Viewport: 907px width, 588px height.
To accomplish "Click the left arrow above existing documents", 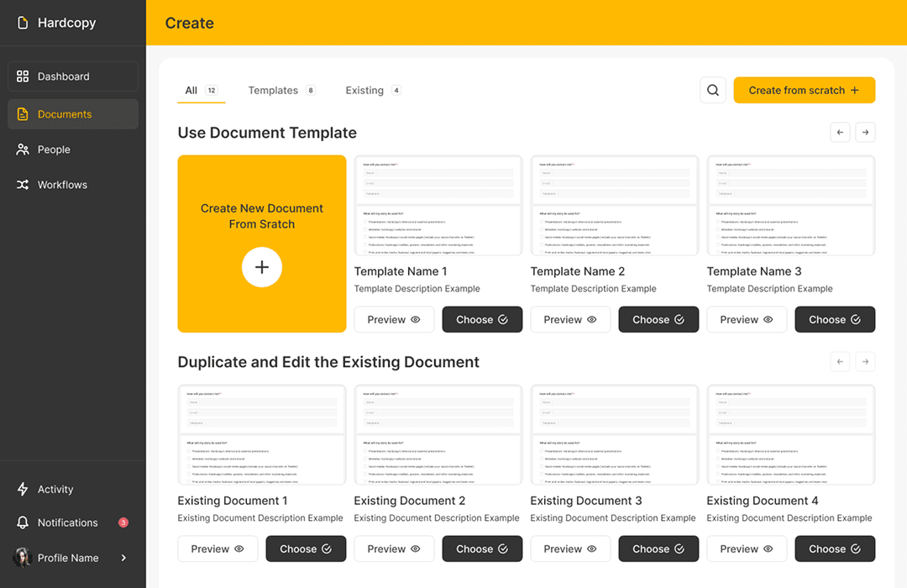I will (x=840, y=361).
